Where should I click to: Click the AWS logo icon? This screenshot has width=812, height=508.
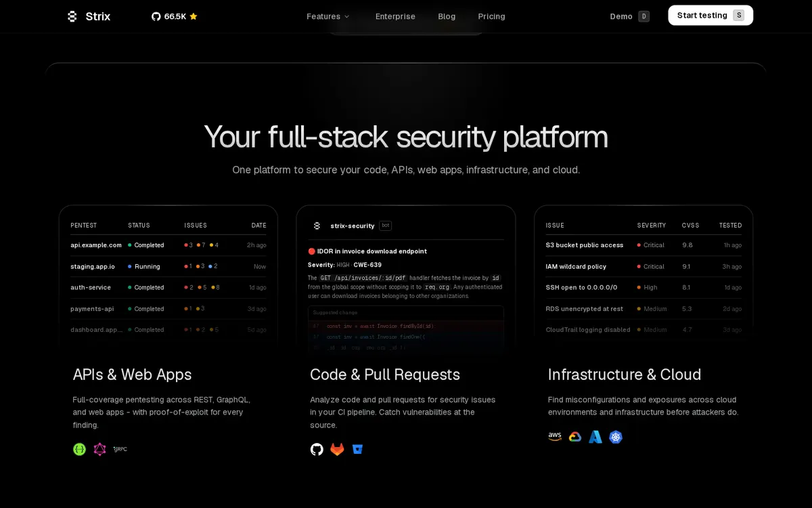(555, 437)
